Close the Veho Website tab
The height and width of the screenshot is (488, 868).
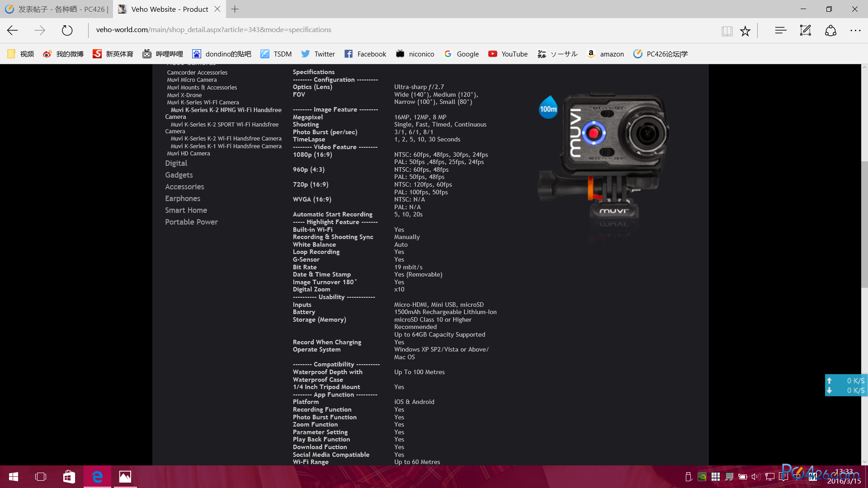217,9
